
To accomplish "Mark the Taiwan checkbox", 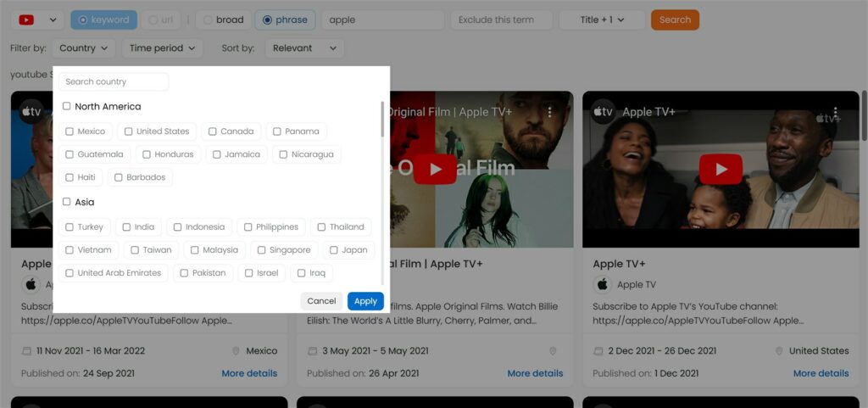I will (x=135, y=250).
